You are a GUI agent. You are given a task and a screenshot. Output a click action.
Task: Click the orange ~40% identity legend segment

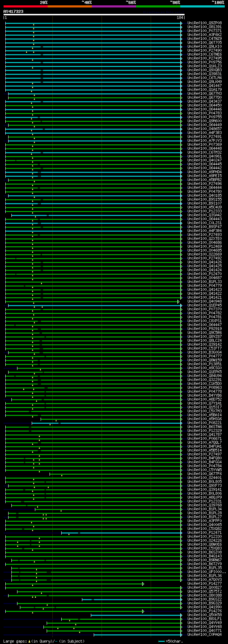(69, 6)
